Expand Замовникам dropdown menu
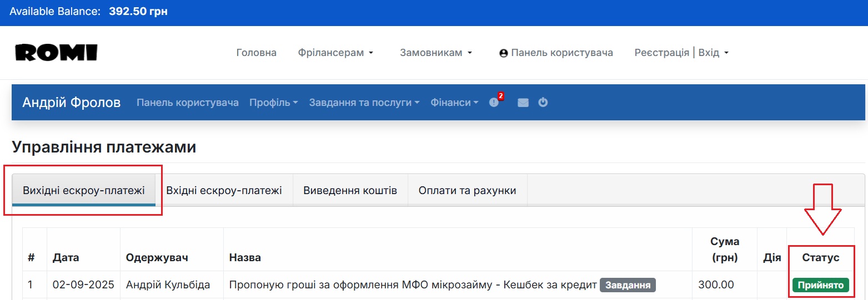 (x=436, y=53)
